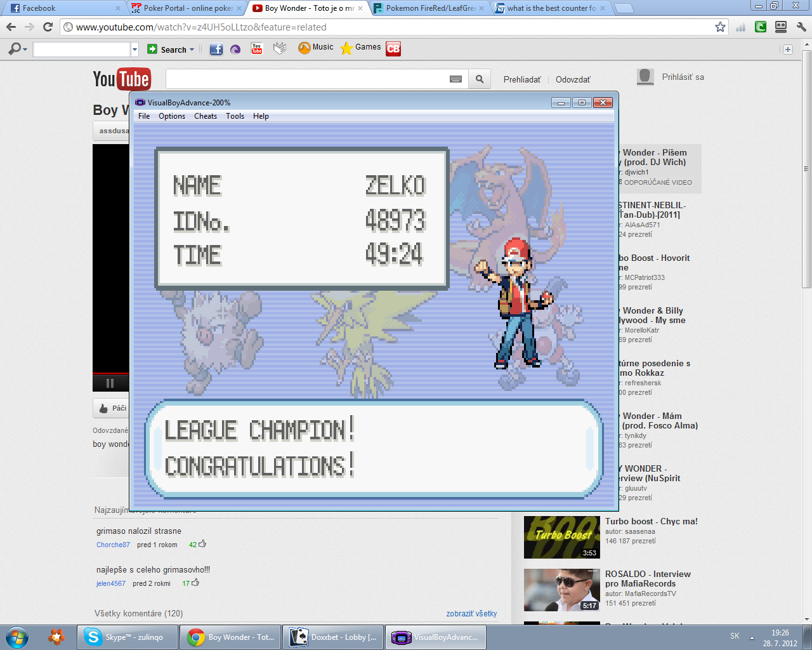Click the plus icon on the toolbar right
The width and height of the screenshot is (812, 650).
(788, 50)
